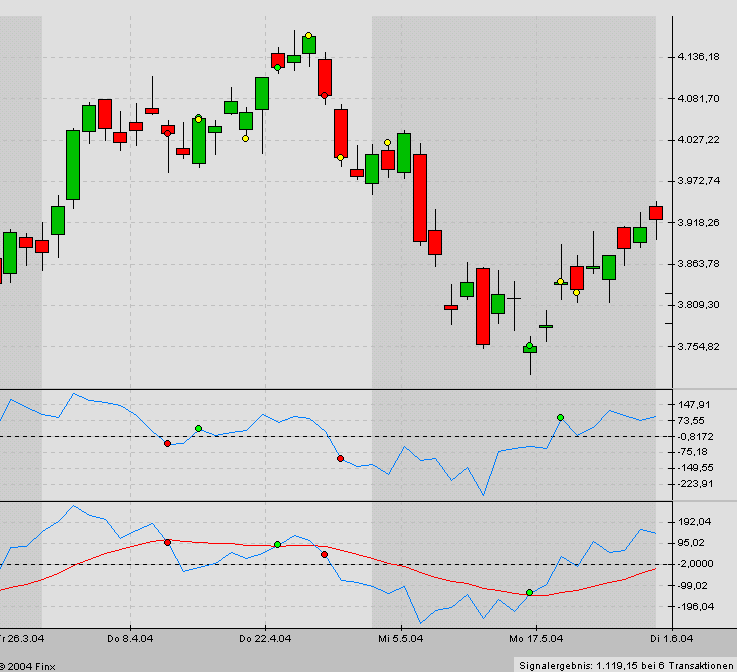Select the green signal dot on the lowest candle
This screenshot has height=672, width=737.
tap(529, 346)
